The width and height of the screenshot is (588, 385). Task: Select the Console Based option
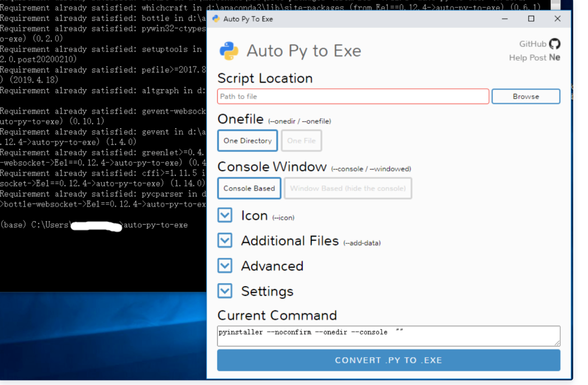(x=249, y=188)
